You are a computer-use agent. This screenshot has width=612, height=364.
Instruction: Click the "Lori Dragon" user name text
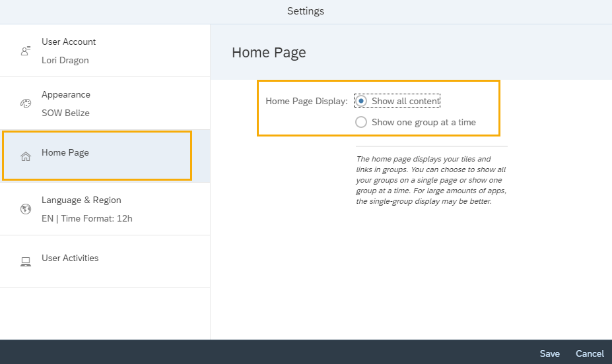point(65,60)
